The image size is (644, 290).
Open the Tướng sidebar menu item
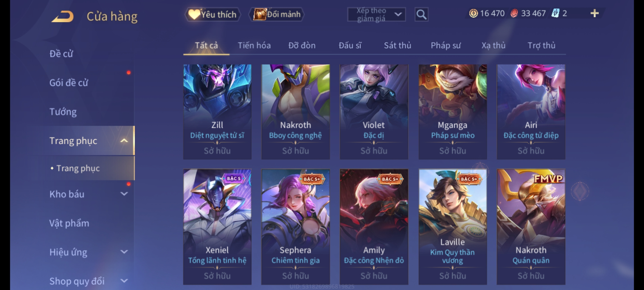click(x=63, y=112)
